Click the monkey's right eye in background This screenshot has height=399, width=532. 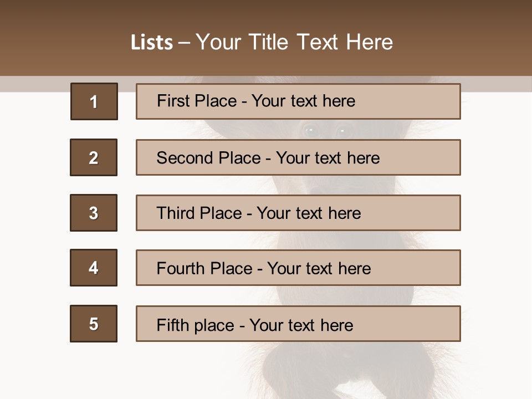tap(342, 131)
